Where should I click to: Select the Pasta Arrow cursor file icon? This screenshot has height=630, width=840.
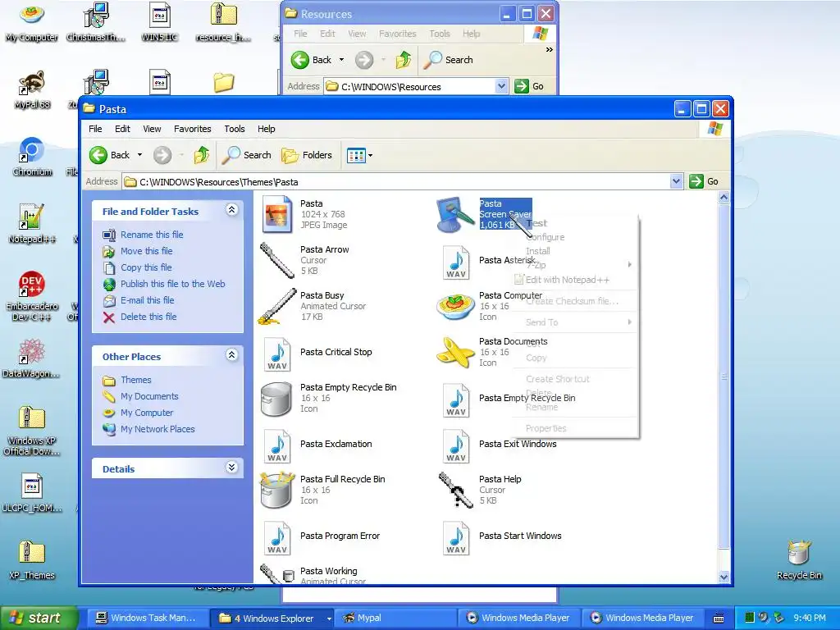pos(277,260)
